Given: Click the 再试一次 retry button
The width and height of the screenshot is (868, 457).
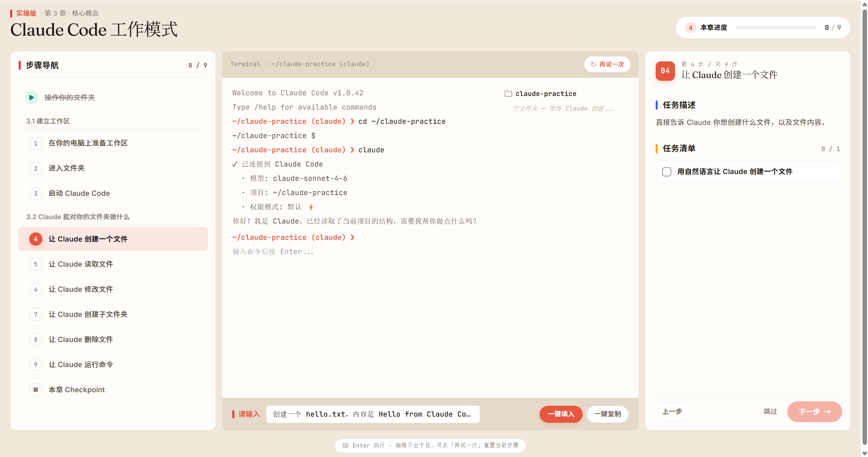Looking at the screenshot, I should (x=607, y=64).
